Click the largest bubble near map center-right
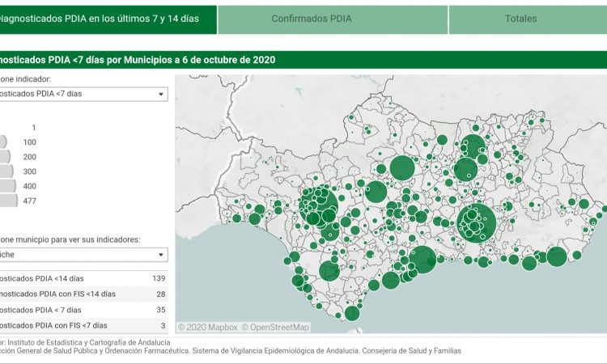Screen dimensions: 607x364 coord(476,223)
